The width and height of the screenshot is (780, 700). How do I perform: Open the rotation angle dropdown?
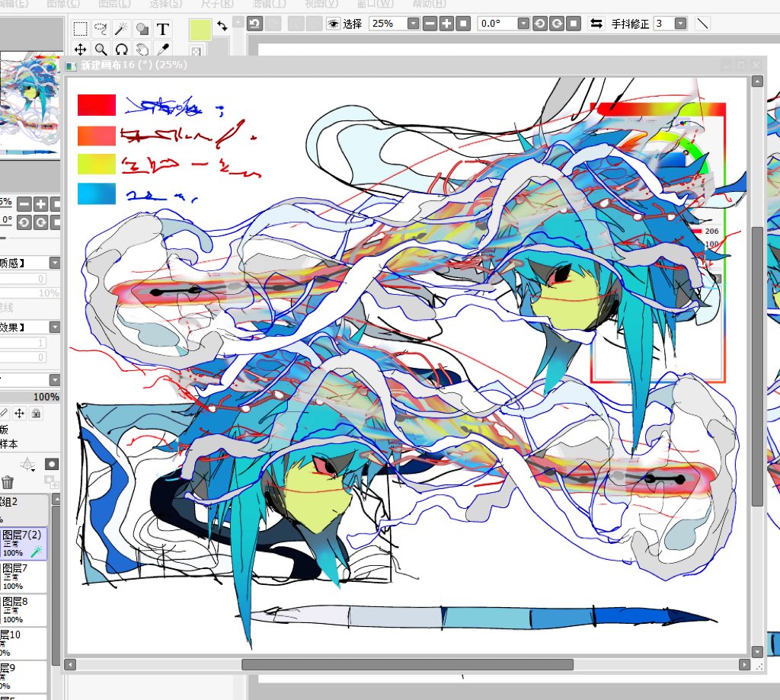point(523,24)
